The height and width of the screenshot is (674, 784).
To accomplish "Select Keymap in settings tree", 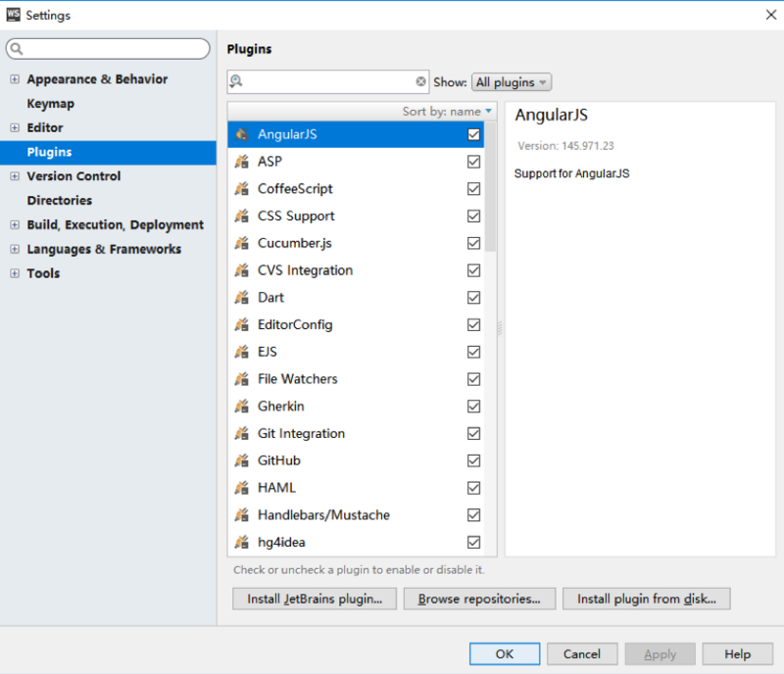I will tap(51, 104).
